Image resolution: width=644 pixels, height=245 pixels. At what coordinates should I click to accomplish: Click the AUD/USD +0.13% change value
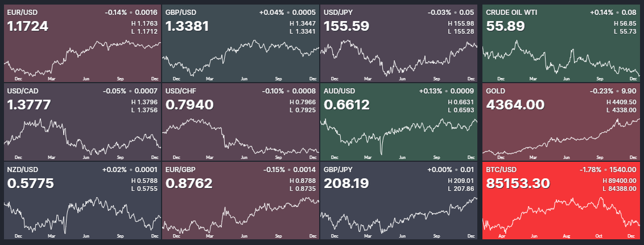pos(432,91)
